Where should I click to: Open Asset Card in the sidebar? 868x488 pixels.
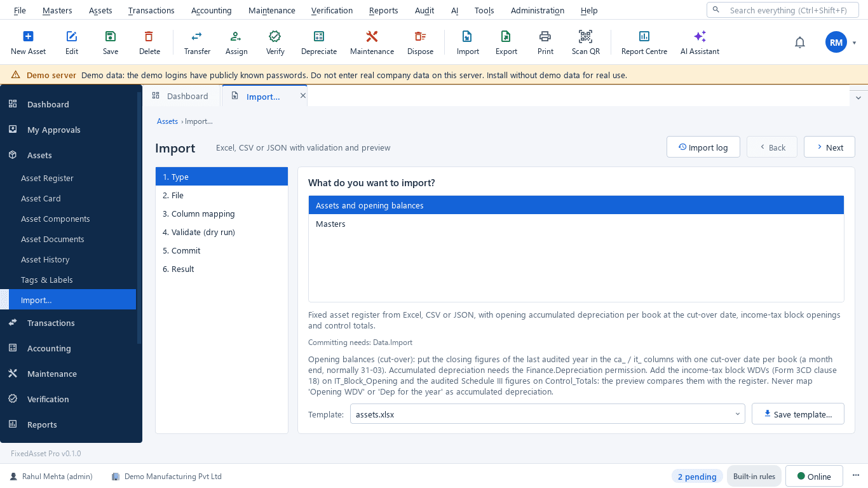click(68, 198)
